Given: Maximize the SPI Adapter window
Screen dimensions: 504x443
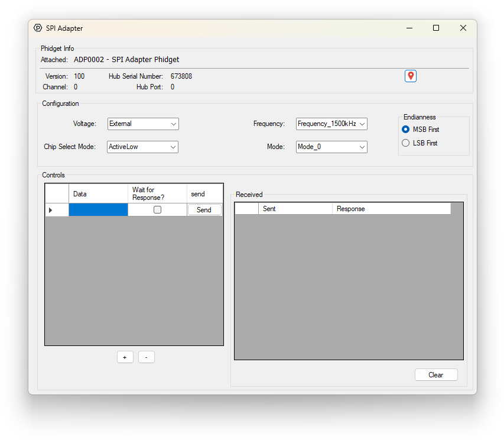Looking at the screenshot, I should click(x=436, y=28).
